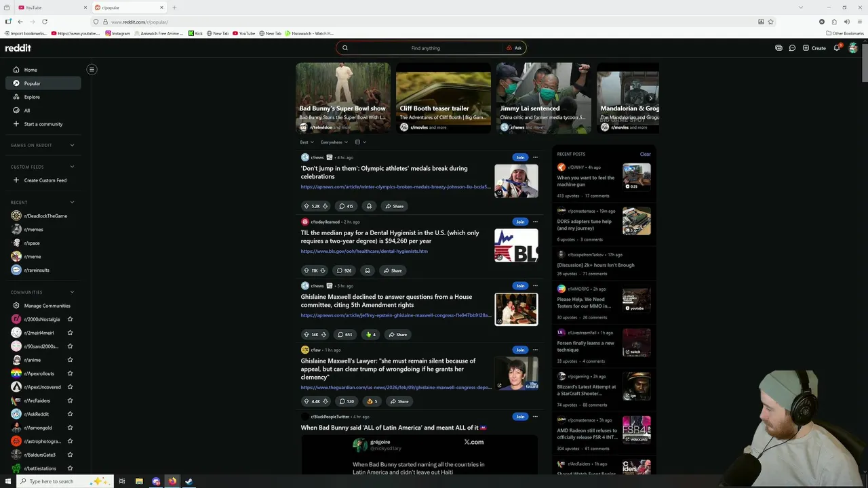Open overflow menu on BlackPeopleTwitter post
This screenshot has width=868, height=488.
(x=535, y=417)
